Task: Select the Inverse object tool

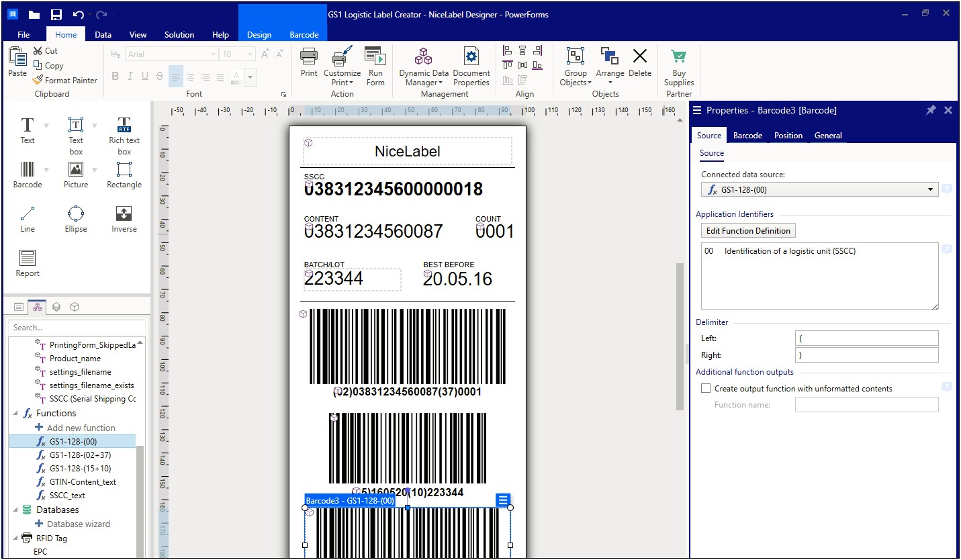Action: click(124, 219)
